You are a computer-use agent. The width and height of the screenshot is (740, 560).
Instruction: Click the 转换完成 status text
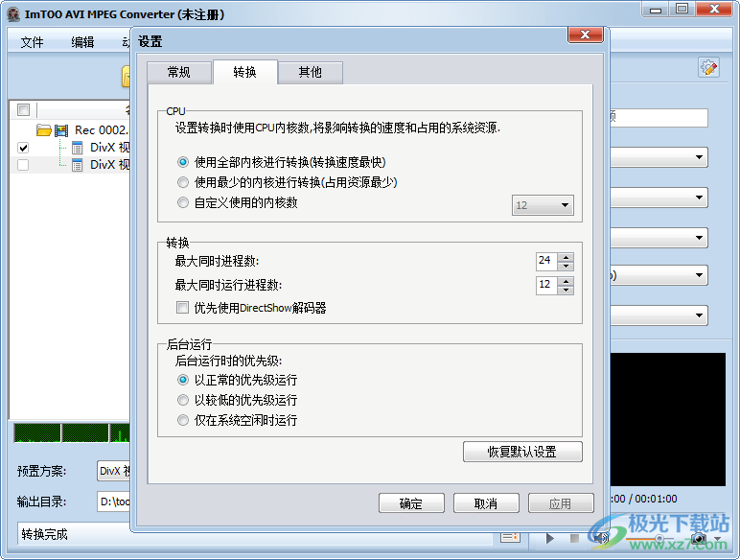(44, 534)
